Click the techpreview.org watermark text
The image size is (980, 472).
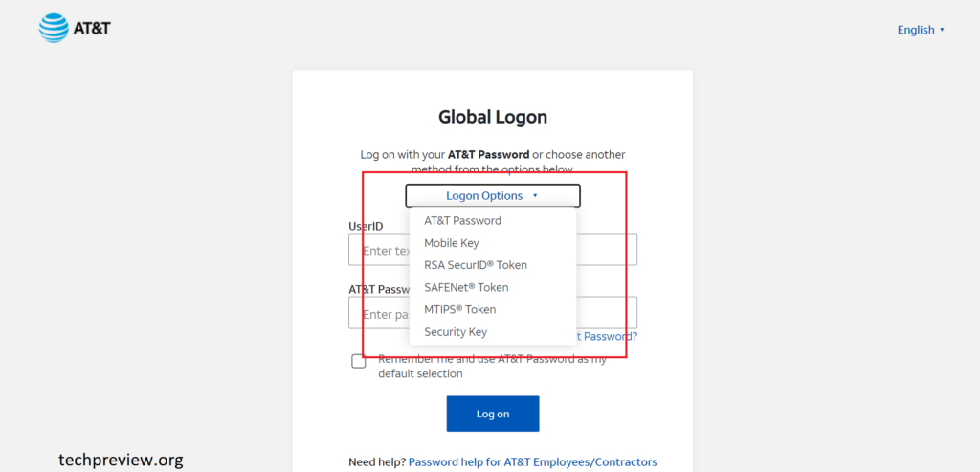tap(121, 460)
